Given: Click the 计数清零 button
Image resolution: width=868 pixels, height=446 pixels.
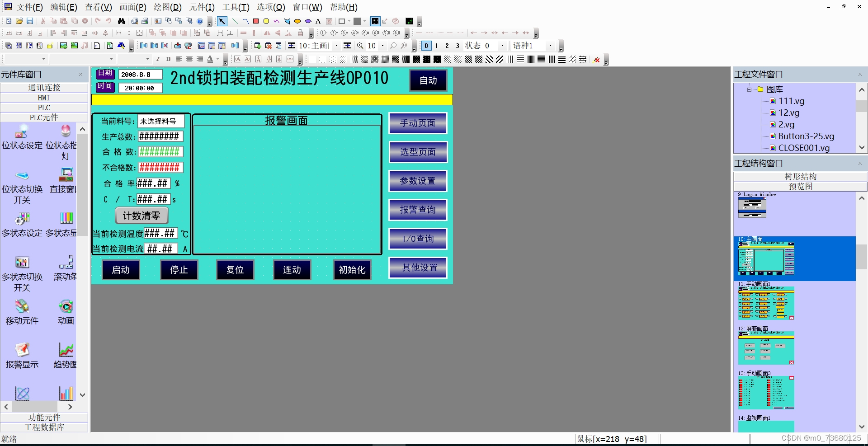Looking at the screenshot, I should coord(142,216).
